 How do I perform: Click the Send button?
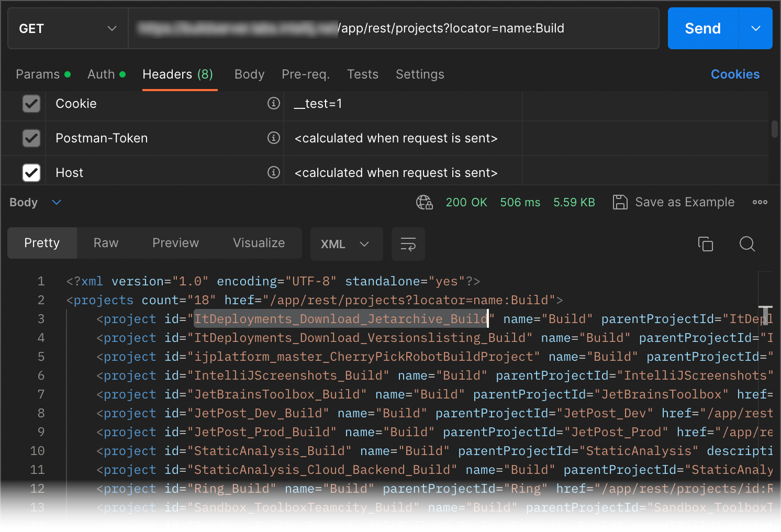pyautogui.click(x=702, y=29)
